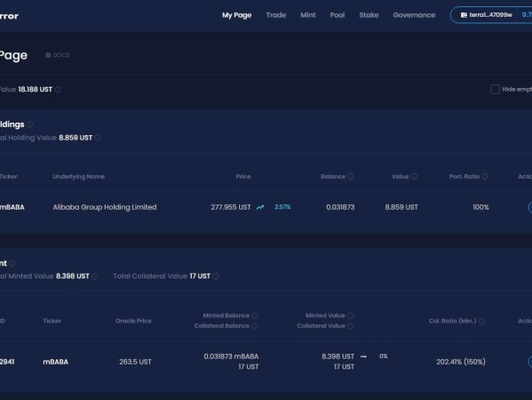
Task: Click the 0.031873 mBABA minted balance
Action: (x=231, y=356)
